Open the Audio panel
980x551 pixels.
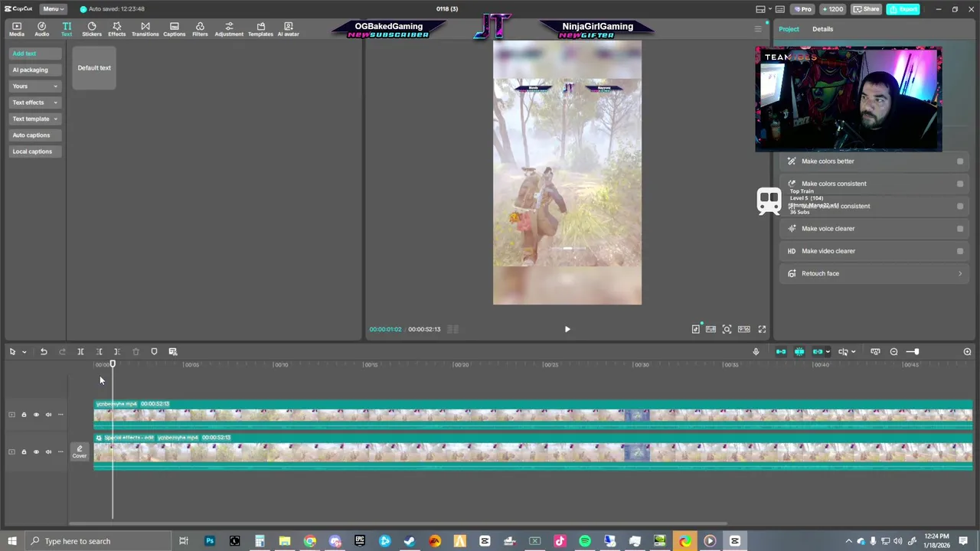coord(41,29)
